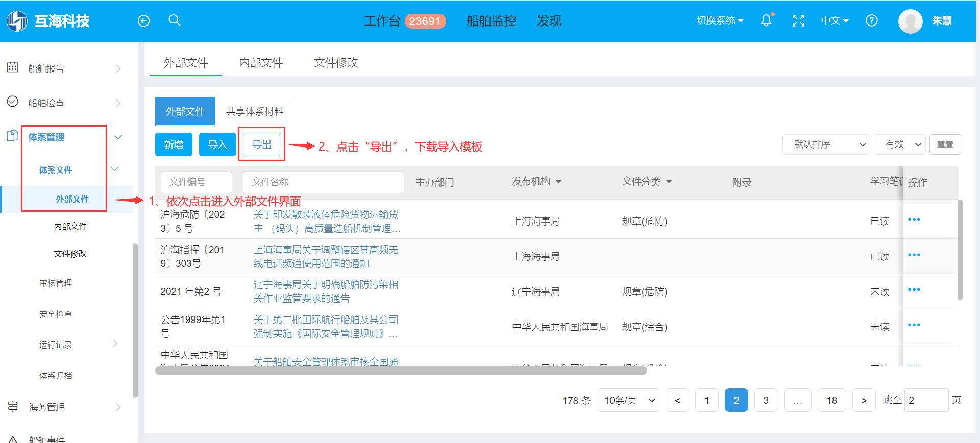Open link 关于印发散装液体危险货物运输货主
The height and width of the screenshot is (443, 980).
(x=327, y=222)
